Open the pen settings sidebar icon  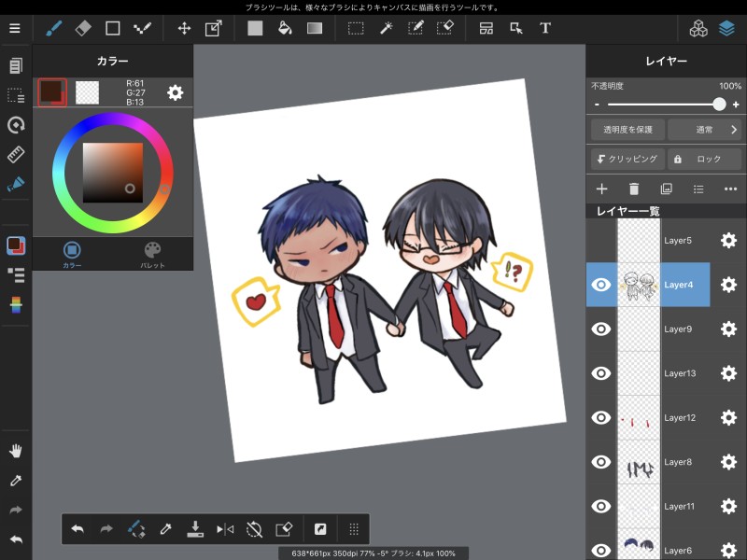16,184
